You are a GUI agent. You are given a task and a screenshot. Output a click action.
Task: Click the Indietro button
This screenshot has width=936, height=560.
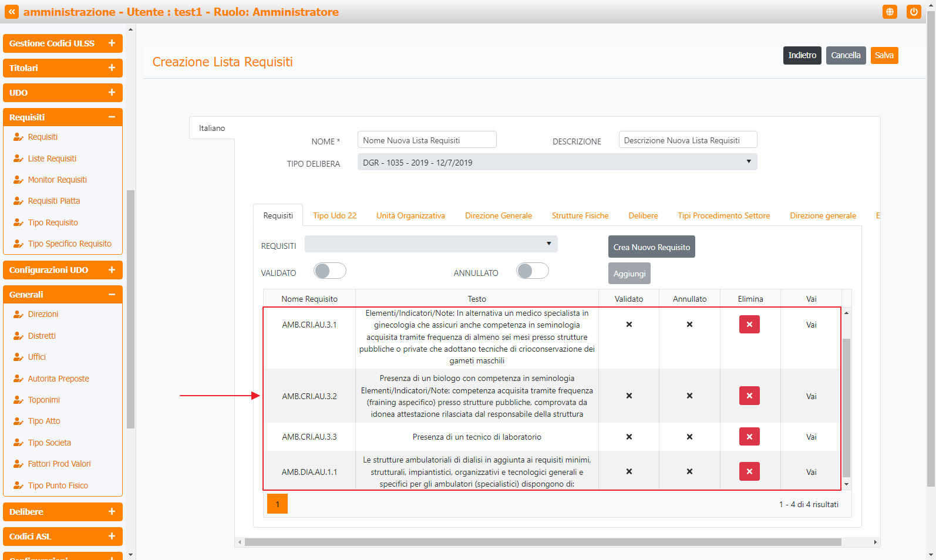coord(802,55)
